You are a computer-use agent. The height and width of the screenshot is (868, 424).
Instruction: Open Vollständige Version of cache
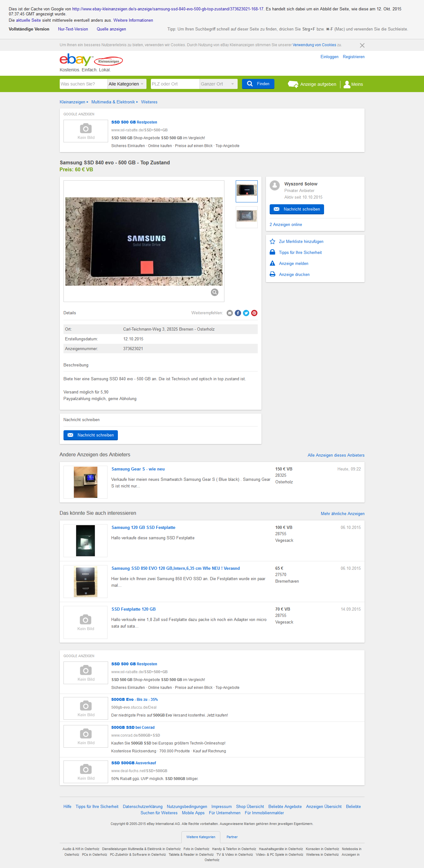[x=29, y=29]
